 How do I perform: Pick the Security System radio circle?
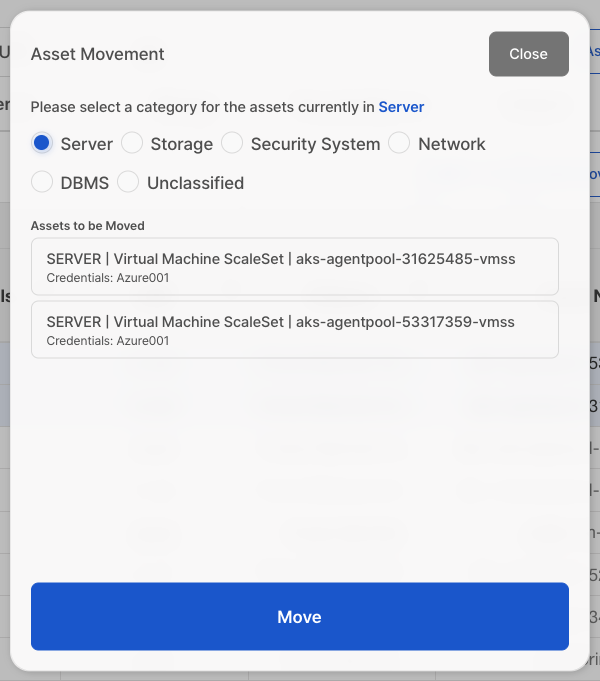click(232, 143)
